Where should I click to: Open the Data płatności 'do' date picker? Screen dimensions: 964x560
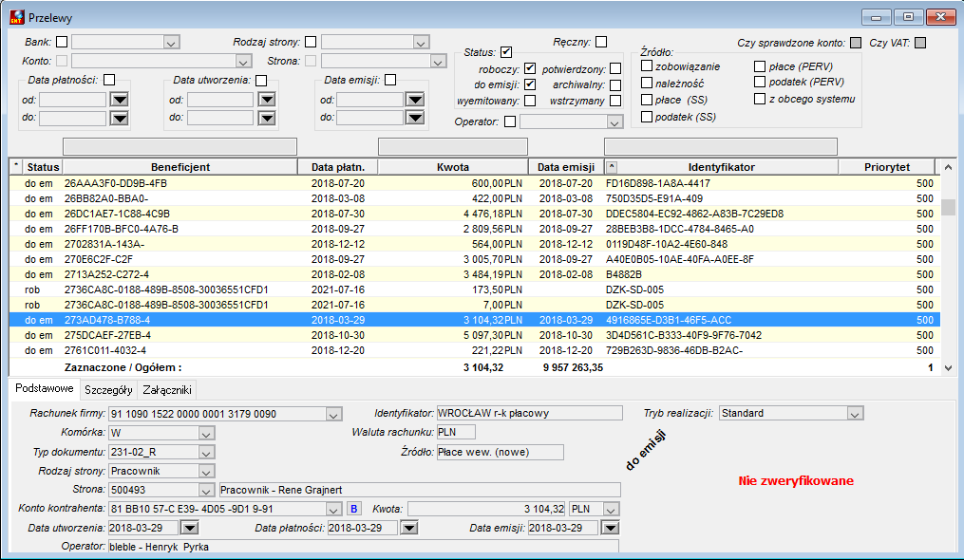point(120,118)
